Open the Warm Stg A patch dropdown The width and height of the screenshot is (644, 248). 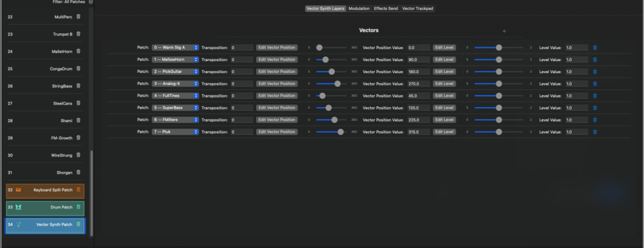tap(175, 48)
